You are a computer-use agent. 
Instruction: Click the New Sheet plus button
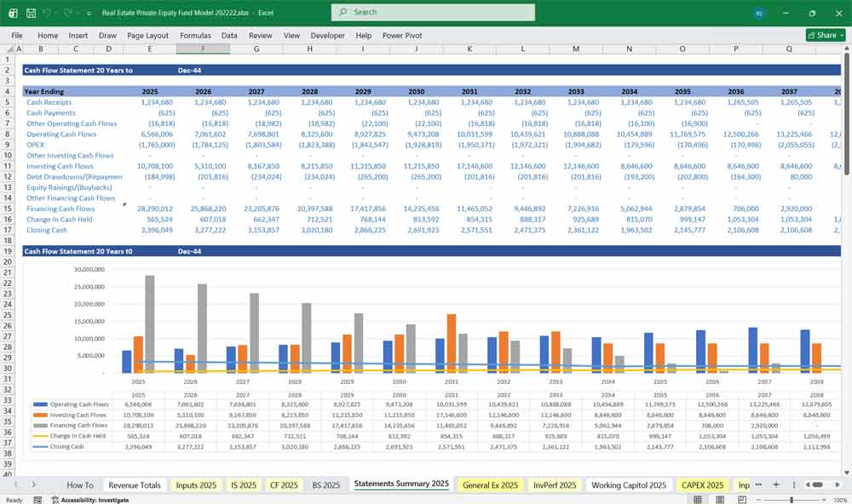pos(776,484)
